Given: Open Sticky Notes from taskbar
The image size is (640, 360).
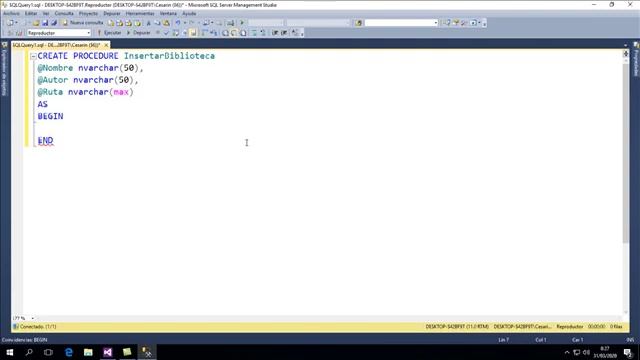Looking at the screenshot, I should tap(127, 352).
